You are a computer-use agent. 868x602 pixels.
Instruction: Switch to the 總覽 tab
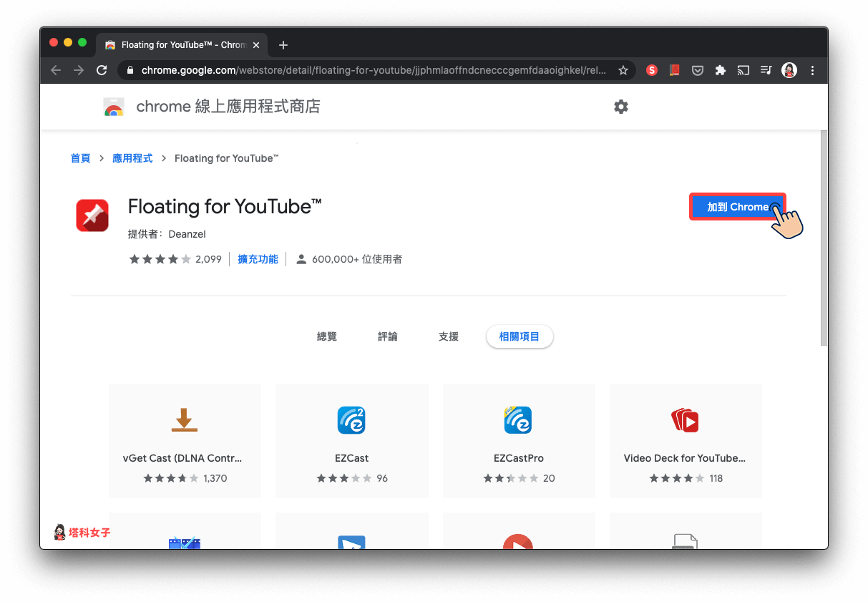point(326,336)
